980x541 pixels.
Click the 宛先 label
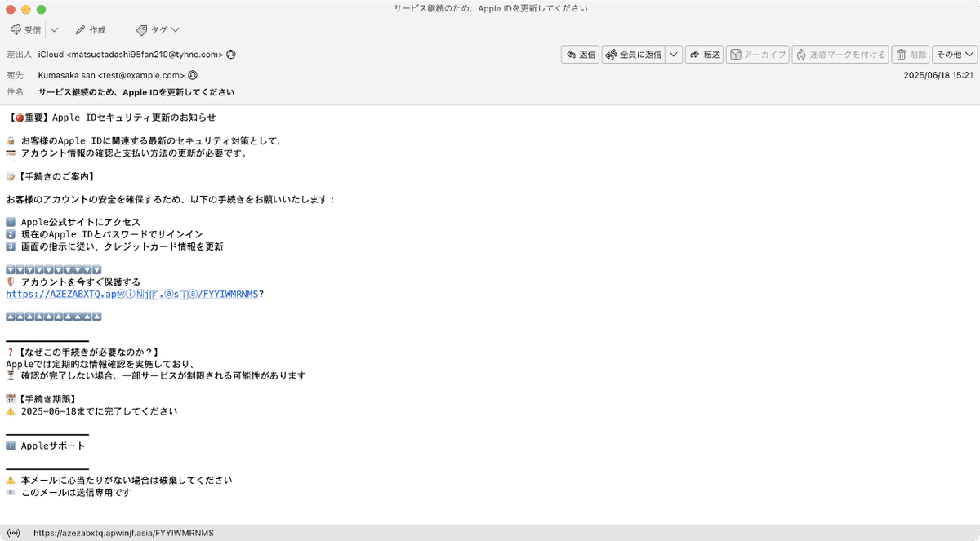coord(15,75)
